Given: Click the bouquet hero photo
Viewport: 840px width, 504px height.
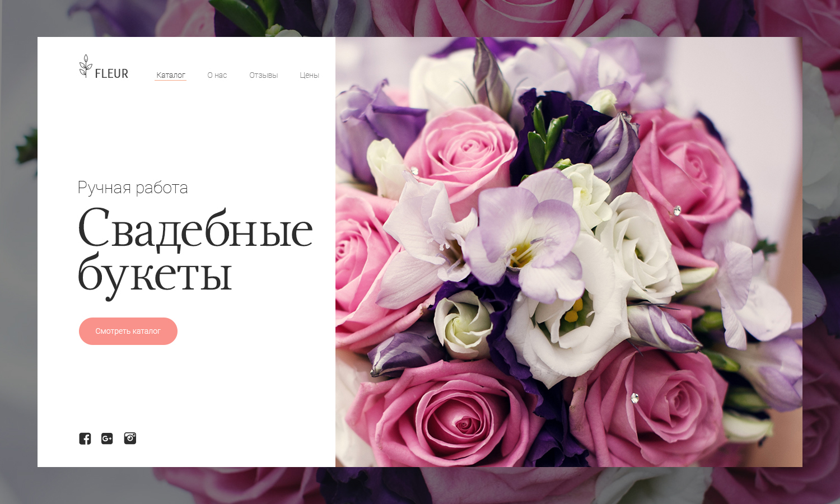Looking at the screenshot, I should pos(569,252).
